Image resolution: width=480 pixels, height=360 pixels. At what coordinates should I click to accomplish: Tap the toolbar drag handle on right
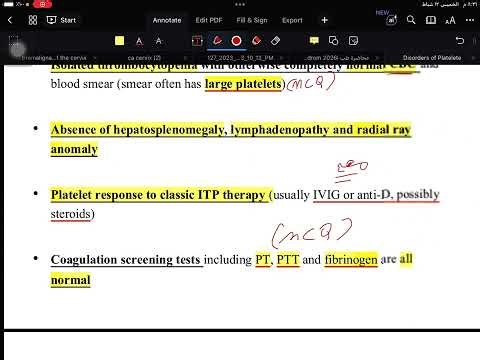474,41
